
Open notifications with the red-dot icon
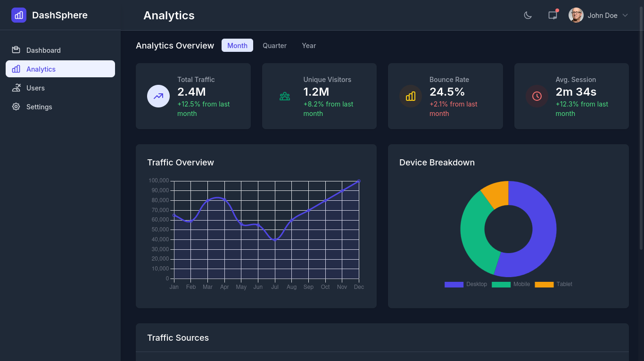pos(553,15)
